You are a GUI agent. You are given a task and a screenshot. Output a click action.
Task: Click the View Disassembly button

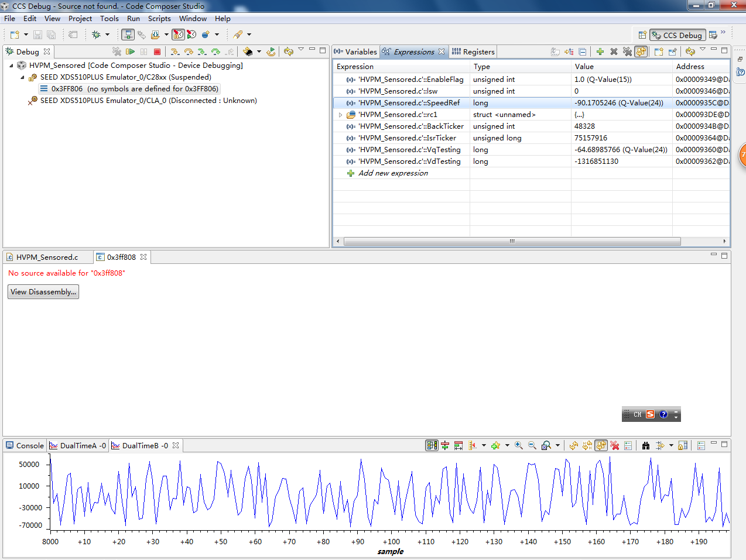43,291
